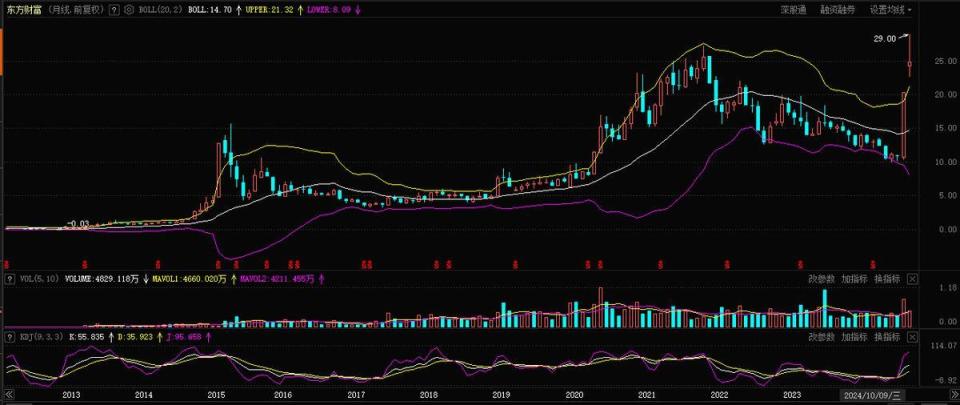Open BOLL indicator settings gear icon
The image size is (960, 405).
click(129, 10)
